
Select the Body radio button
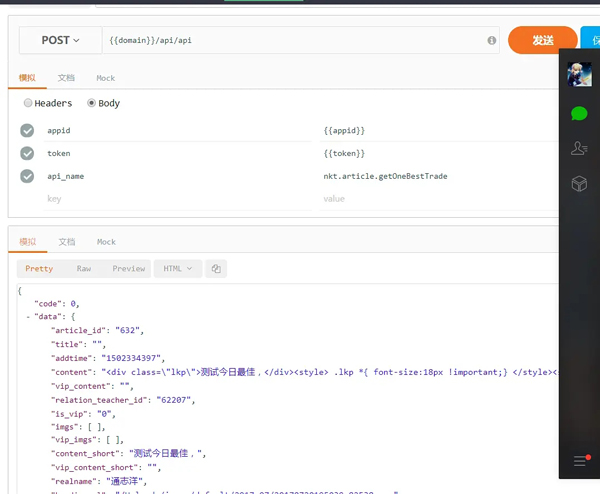click(x=91, y=103)
